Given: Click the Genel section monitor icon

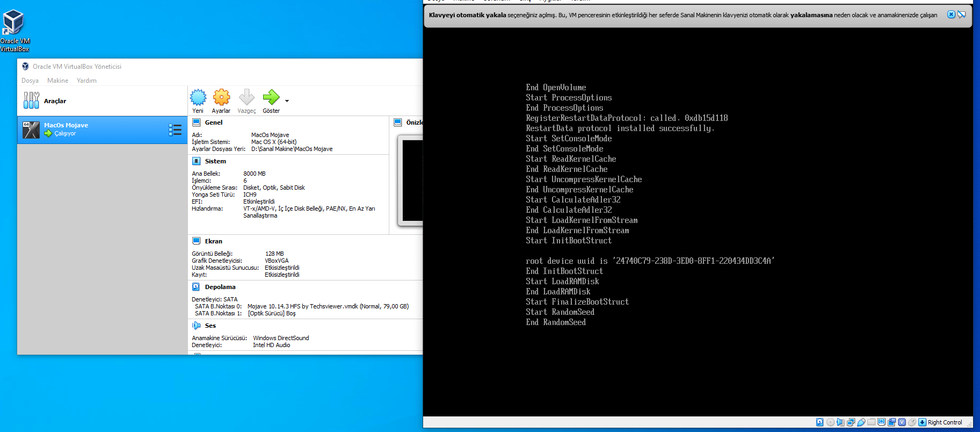Looking at the screenshot, I should click(x=197, y=123).
